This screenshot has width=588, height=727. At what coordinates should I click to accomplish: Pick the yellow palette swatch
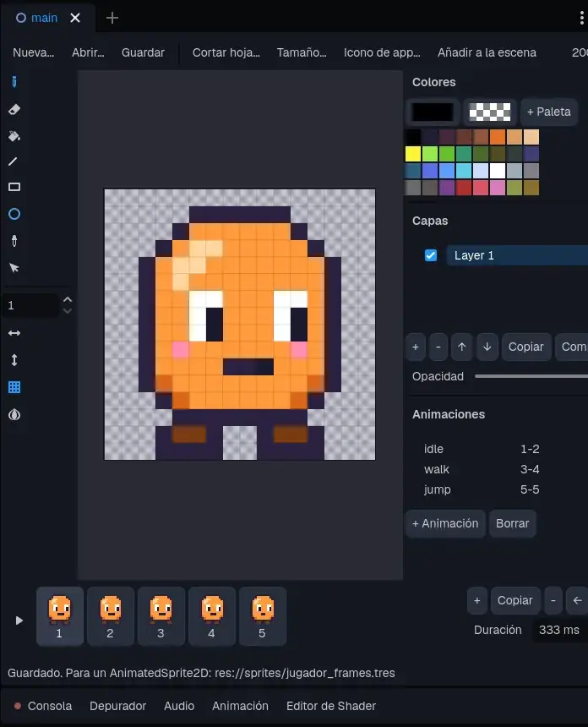[x=413, y=154]
